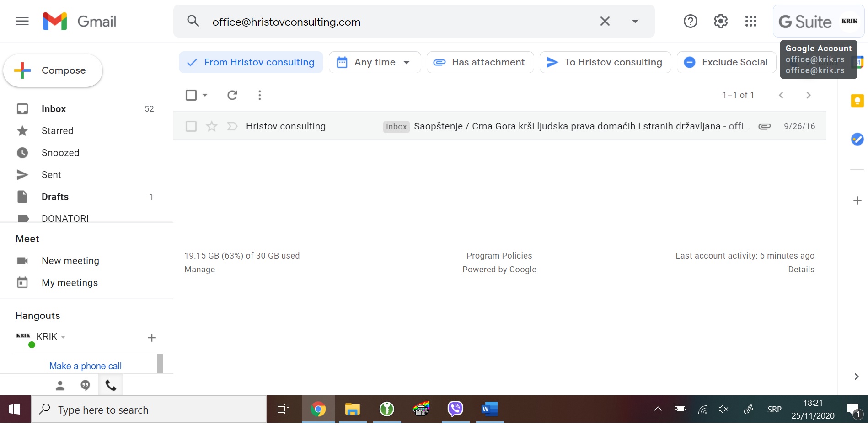Open the More options three-dot menu

259,95
